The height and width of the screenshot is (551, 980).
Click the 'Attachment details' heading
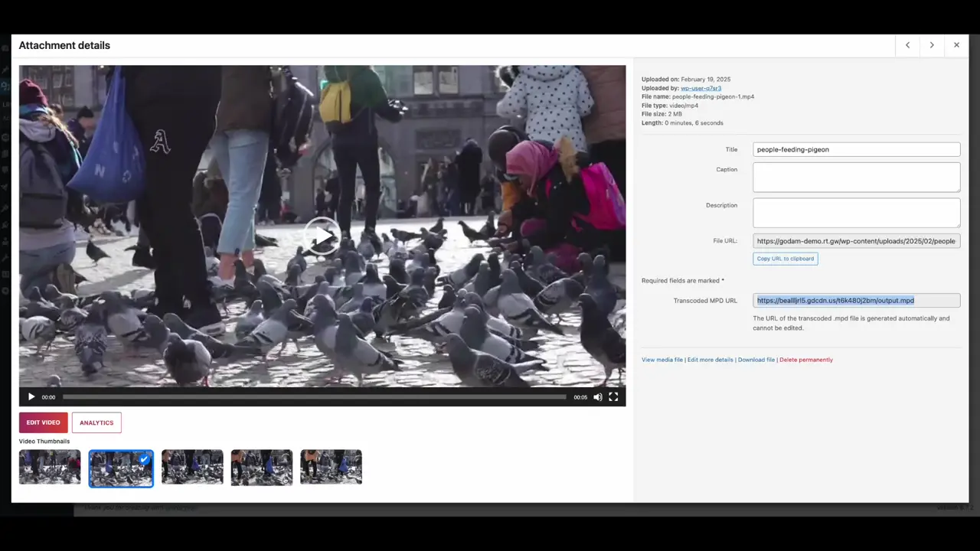(x=64, y=45)
